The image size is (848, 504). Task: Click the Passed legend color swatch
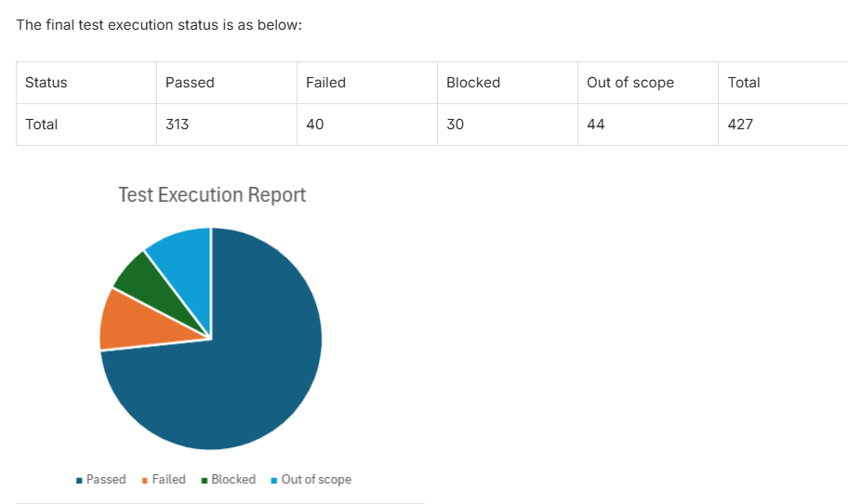point(80,481)
